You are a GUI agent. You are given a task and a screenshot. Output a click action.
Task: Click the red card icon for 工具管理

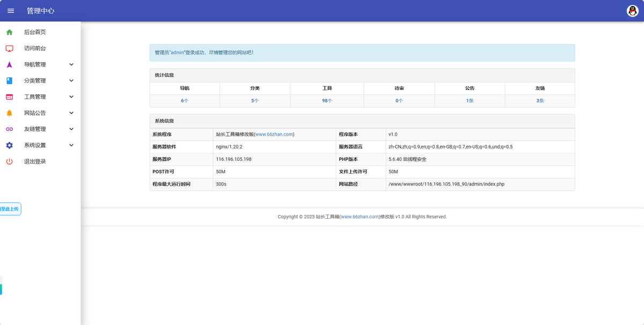pos(9,97)
